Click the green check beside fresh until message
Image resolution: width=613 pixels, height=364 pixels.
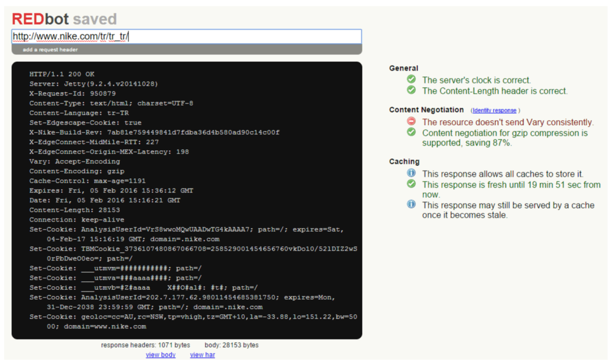tap(411, 184)
